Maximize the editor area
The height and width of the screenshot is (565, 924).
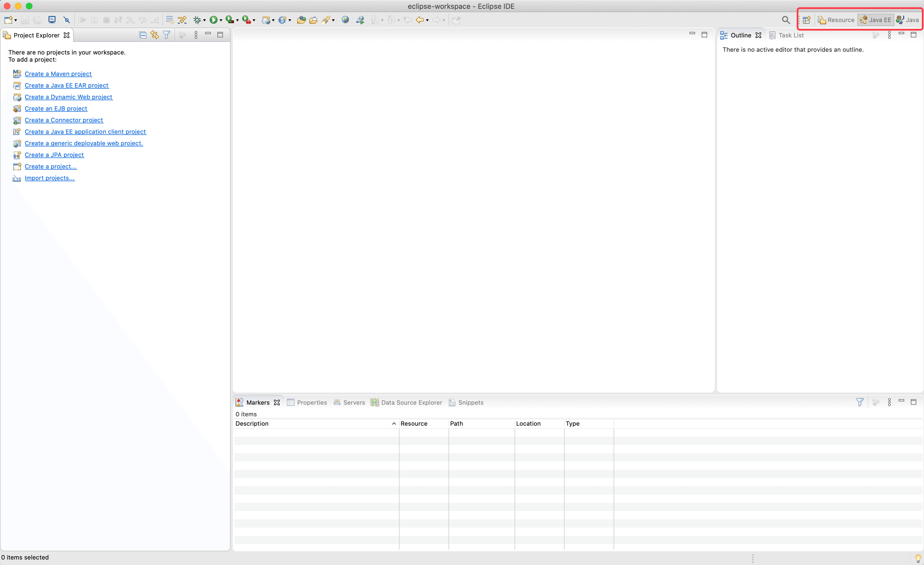tap(704, 34)
